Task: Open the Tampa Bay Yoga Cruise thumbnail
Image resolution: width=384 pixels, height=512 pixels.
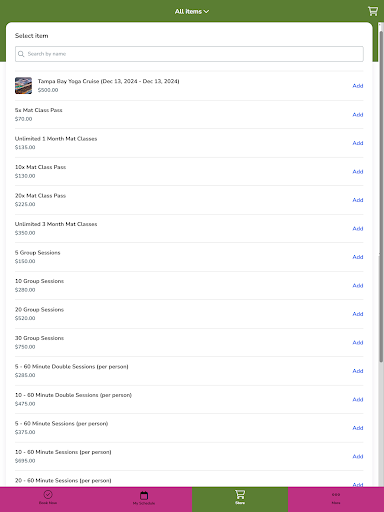Action: 23,86
